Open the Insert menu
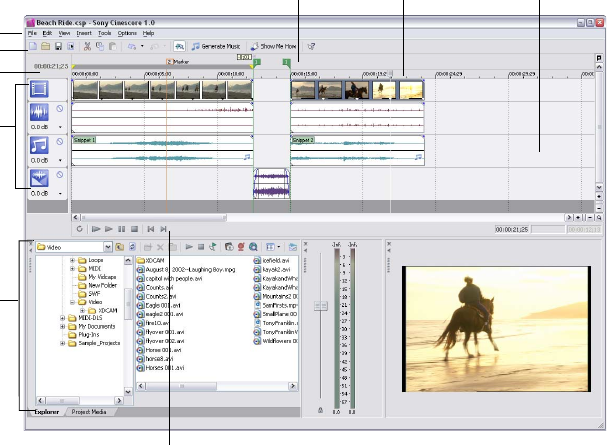This screenshot has width=607, height=445. point(84,33)
